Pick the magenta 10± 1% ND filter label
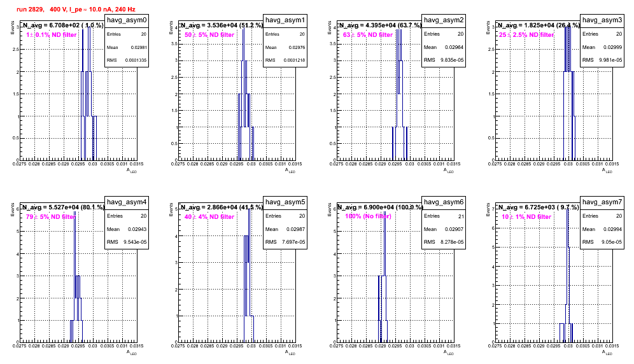Image resolution: width=634 pixels, height=364 pixels. pos(526,217)
